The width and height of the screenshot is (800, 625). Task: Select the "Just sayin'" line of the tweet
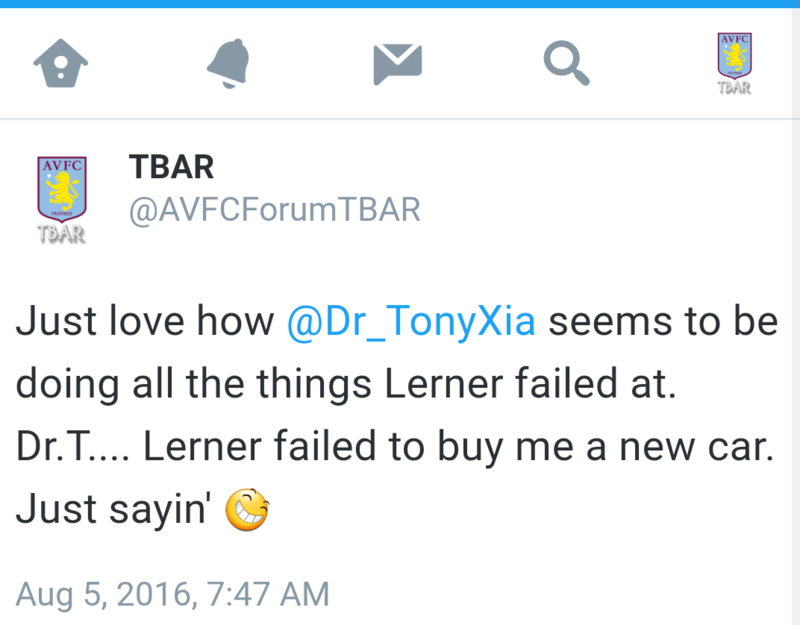point(110,510)
